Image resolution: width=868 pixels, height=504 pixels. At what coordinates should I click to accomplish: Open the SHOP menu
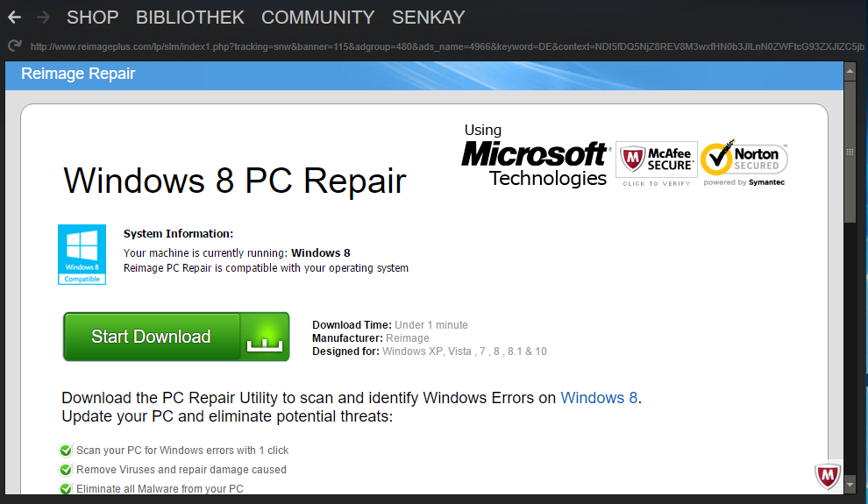click(92, 18)
